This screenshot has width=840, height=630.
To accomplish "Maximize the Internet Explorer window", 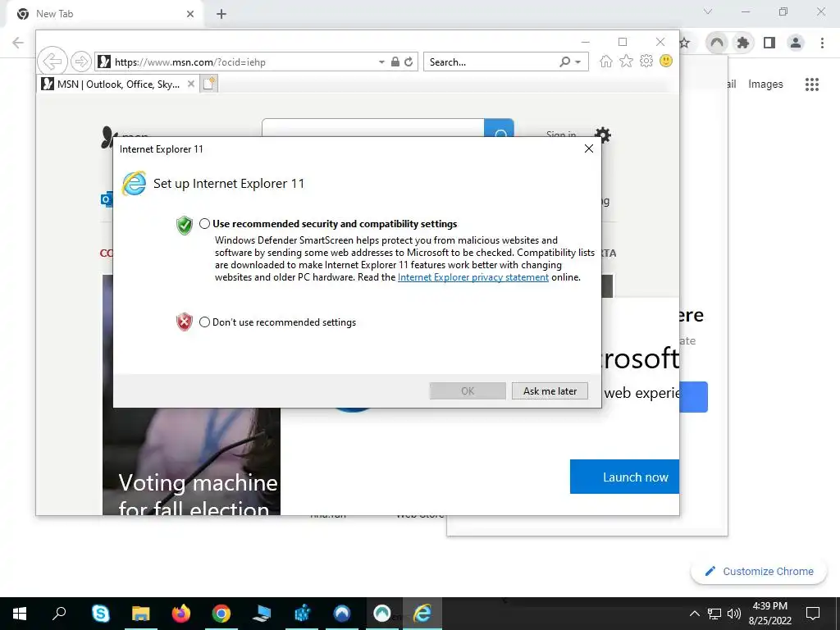I will tap(623, 42).
